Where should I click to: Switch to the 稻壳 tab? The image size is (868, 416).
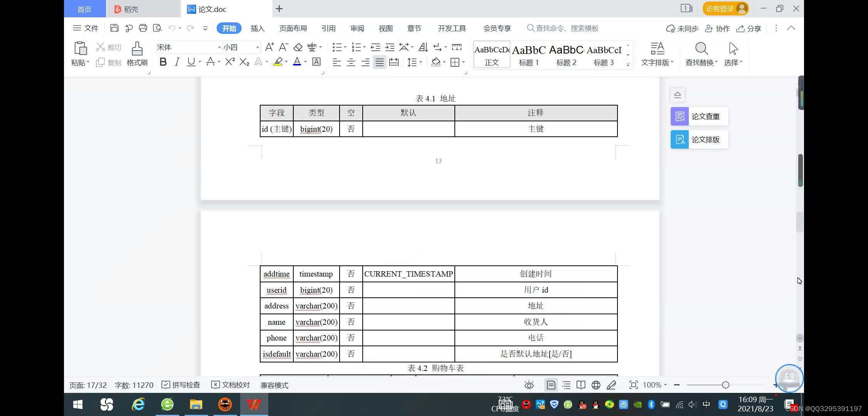(143, 9)
